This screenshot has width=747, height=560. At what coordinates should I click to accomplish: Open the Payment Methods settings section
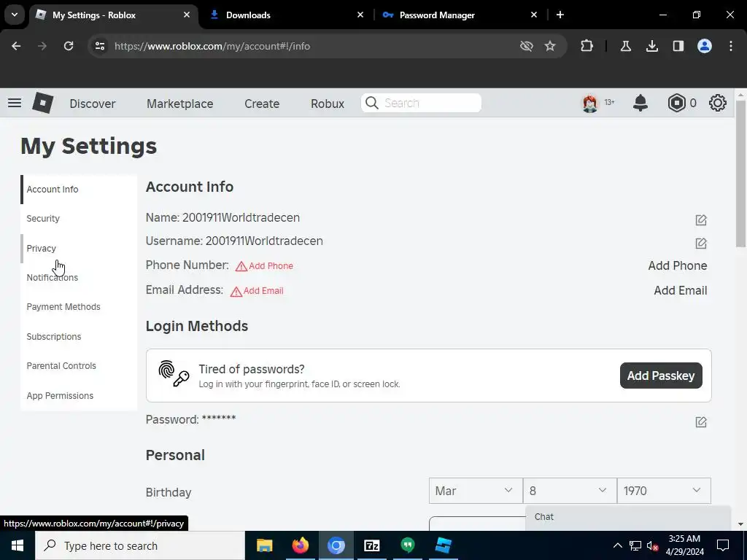79,307
